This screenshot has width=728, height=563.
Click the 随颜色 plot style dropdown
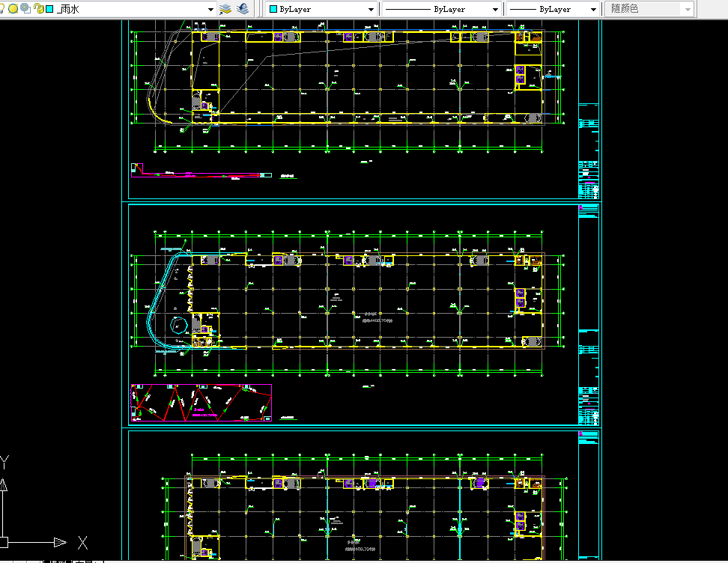(x=649, y=9)
